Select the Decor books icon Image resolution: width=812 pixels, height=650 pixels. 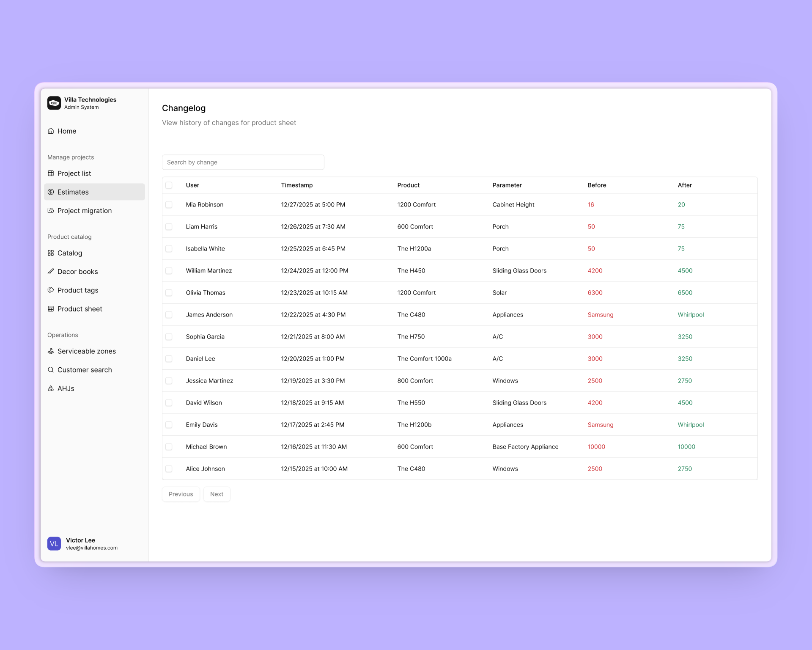tap(51, 271)
